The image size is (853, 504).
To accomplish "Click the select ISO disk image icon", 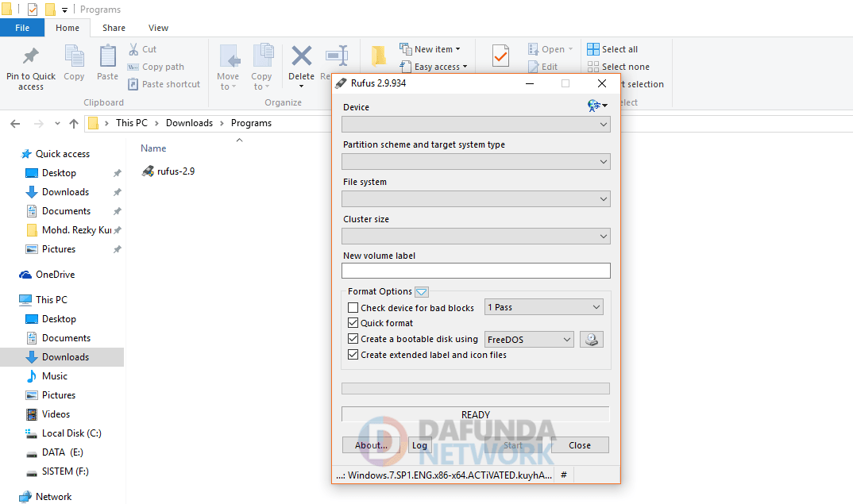I will coord(591,340).
